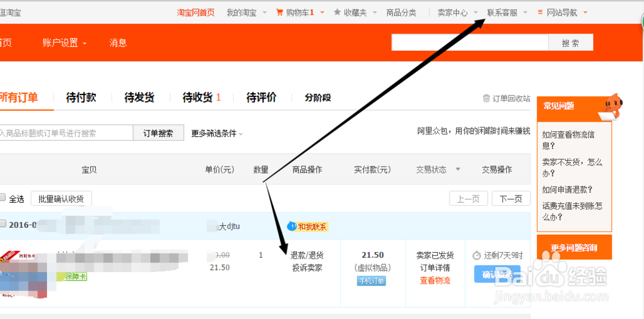Open FAQ 如何查看物流信息?
This screenshot has height=319, width=644.
tap(569, 140)
